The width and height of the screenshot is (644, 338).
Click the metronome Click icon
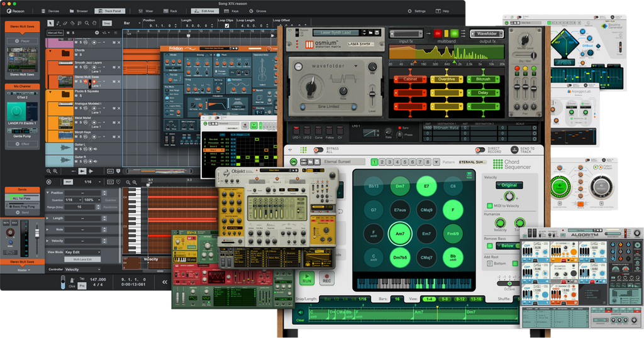point(72,281)
